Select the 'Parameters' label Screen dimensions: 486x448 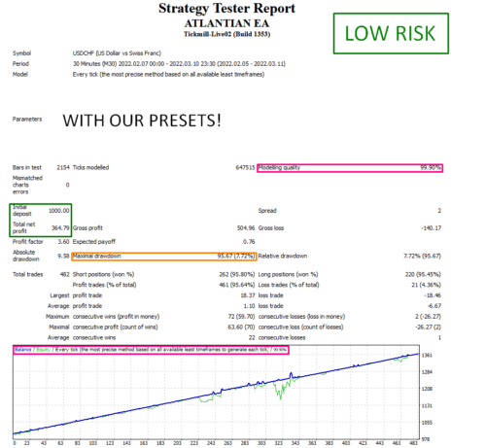pos(27,120)
